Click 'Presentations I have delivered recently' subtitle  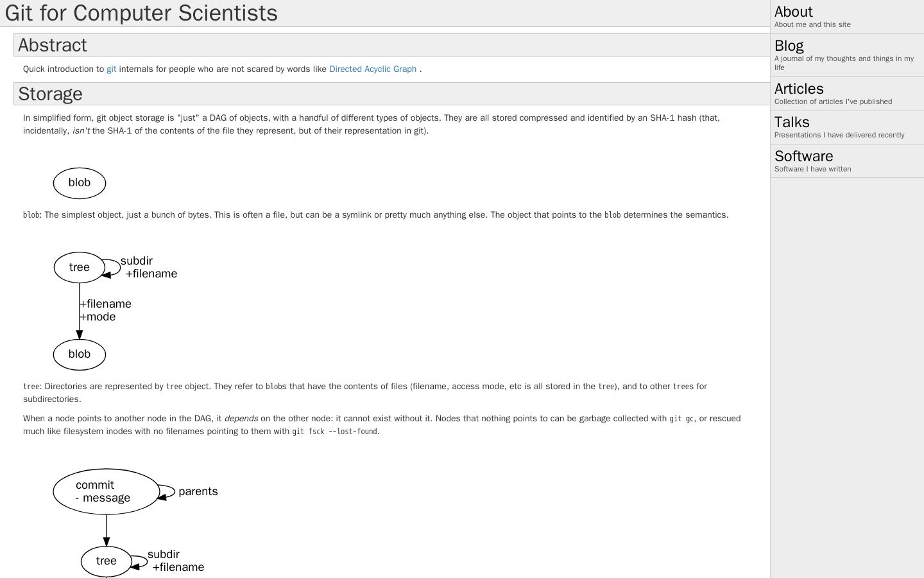(839, 135)
